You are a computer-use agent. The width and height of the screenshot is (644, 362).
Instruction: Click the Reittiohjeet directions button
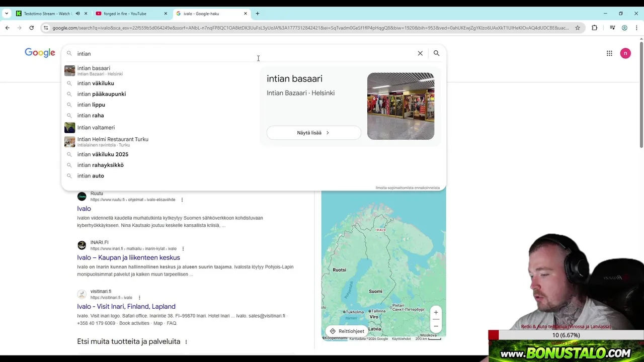click(346, 331)
